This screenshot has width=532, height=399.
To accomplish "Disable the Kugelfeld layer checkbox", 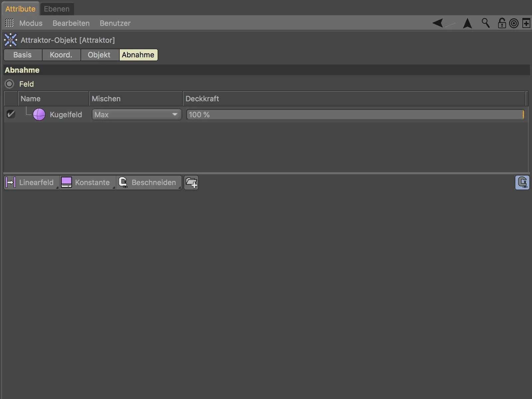I will coord(11,114).
